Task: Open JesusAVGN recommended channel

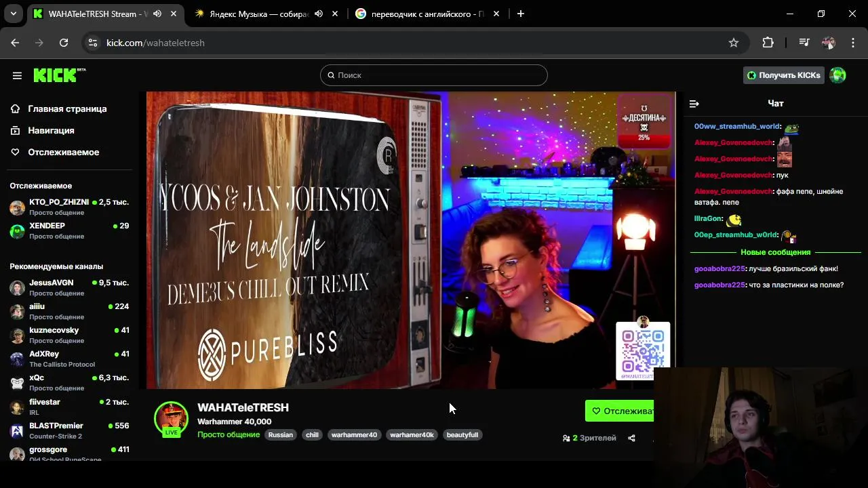Action: click(69, 287)
